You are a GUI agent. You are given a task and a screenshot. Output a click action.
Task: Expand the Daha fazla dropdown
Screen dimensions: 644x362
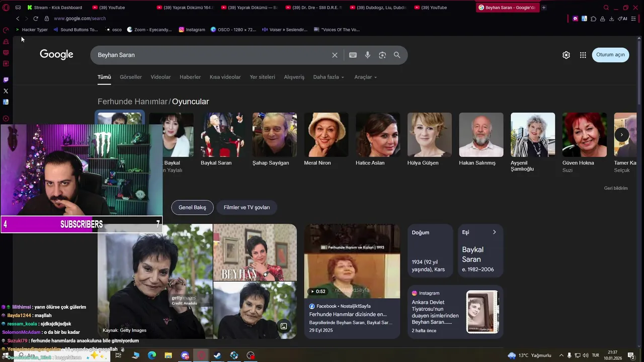click(x=329, y=77)
